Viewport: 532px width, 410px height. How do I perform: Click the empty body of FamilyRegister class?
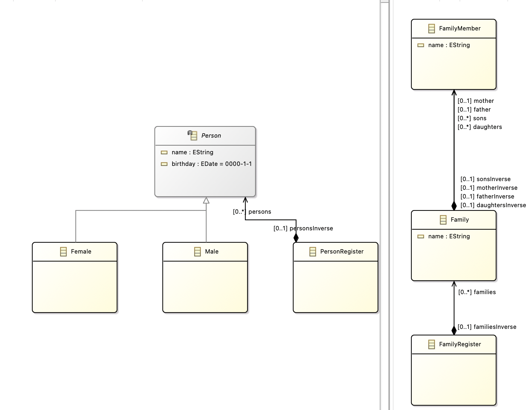point(454,379)
